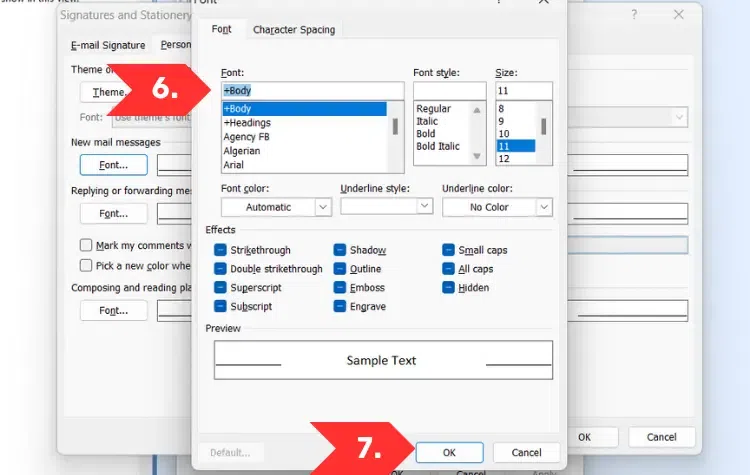Click font style list scroll-down arrow

[x=476, y=156]
